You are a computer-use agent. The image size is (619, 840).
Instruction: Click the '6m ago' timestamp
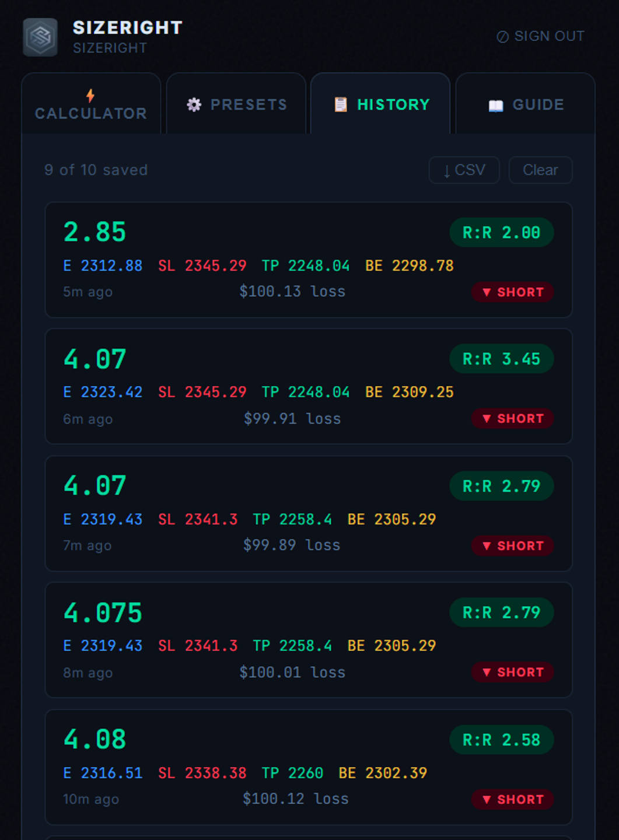88,419
